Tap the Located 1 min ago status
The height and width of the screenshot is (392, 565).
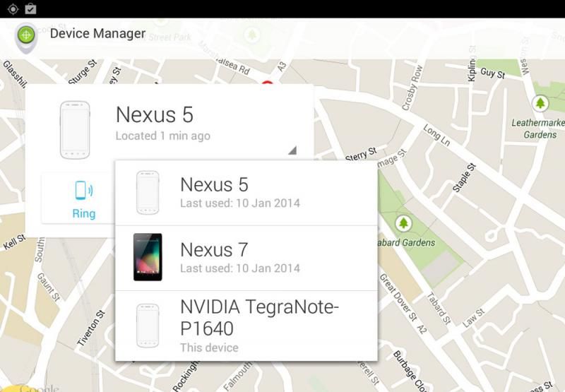(x=162, y=136)
